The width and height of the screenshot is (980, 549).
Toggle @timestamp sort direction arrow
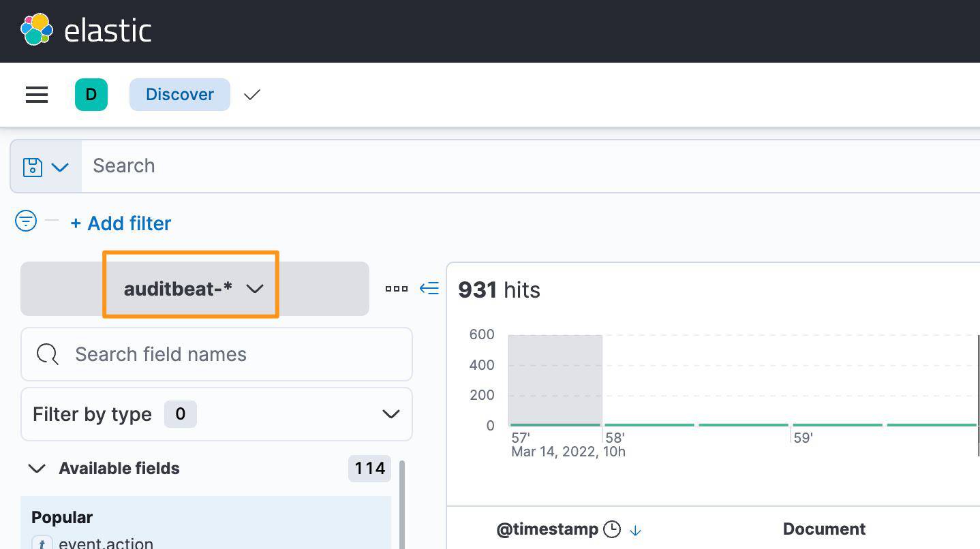(x=635, y=530)
